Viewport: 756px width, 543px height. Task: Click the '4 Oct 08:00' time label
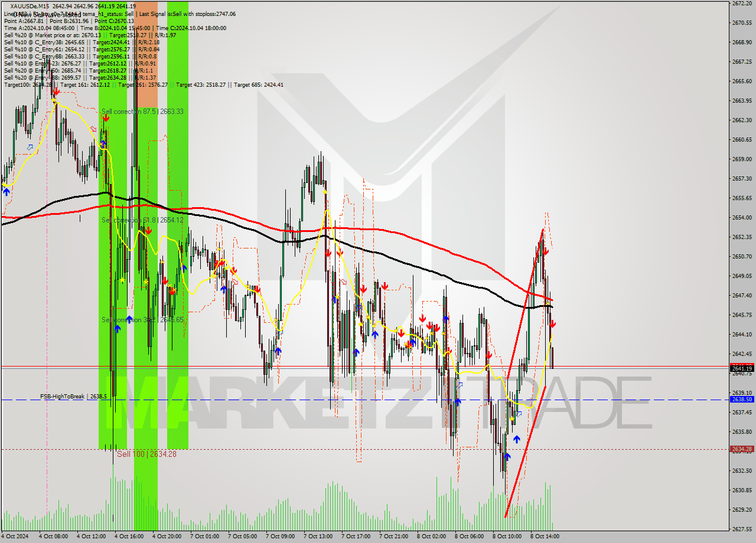coord(54,537)
